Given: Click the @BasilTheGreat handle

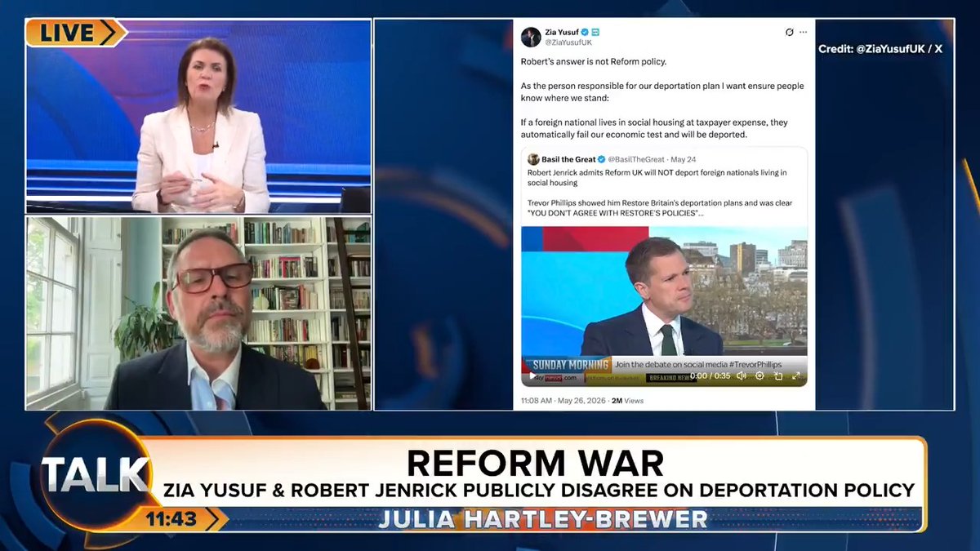Looking at the screenshot, I should tap(637, 159).
